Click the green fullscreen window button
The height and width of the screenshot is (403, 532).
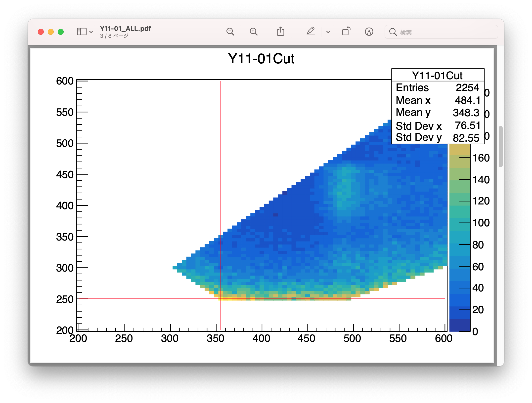(61, 32)
